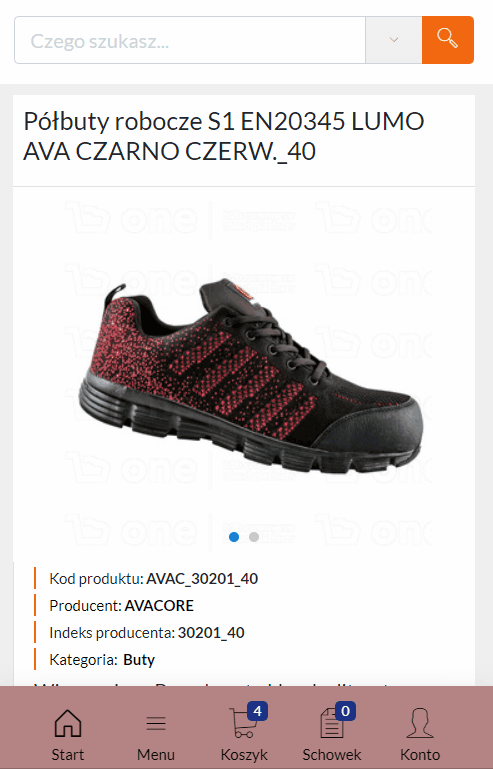This screenshot has width=493, height=769.
Task: Click the 'Menu' label in bottom bar
Action: click(156, 754)
